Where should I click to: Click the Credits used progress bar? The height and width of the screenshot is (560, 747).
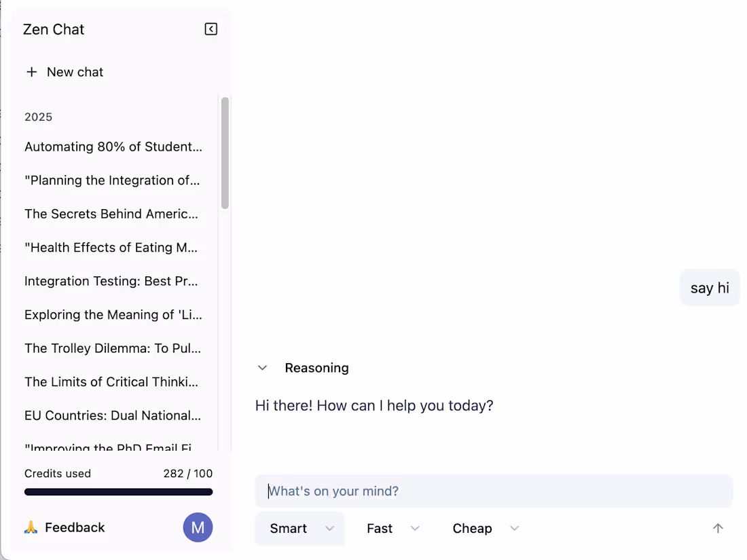pos(119,492)
